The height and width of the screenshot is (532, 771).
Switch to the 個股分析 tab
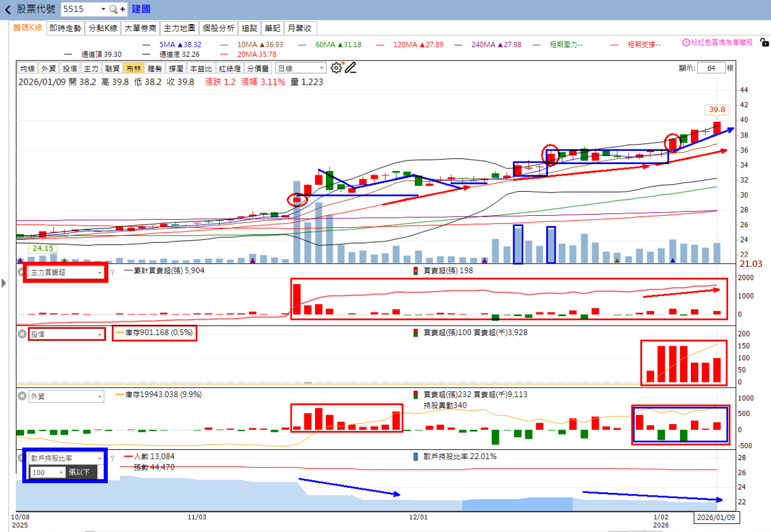[x=218, y=28]
